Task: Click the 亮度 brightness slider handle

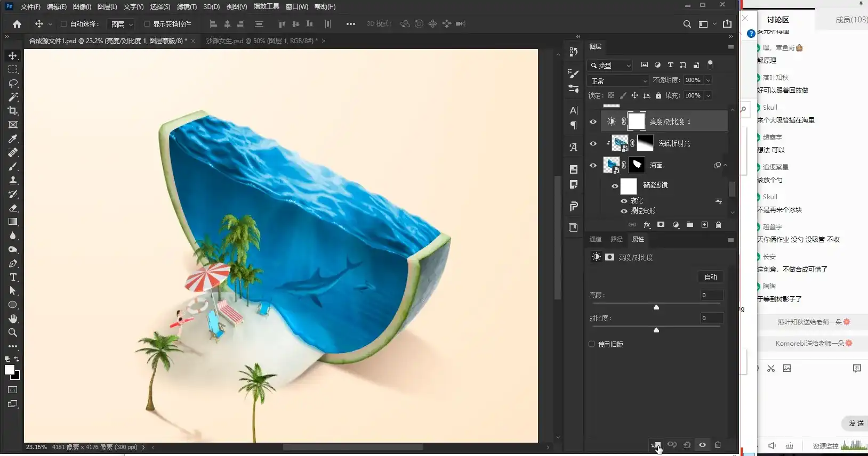Action: tap(656, 307)
